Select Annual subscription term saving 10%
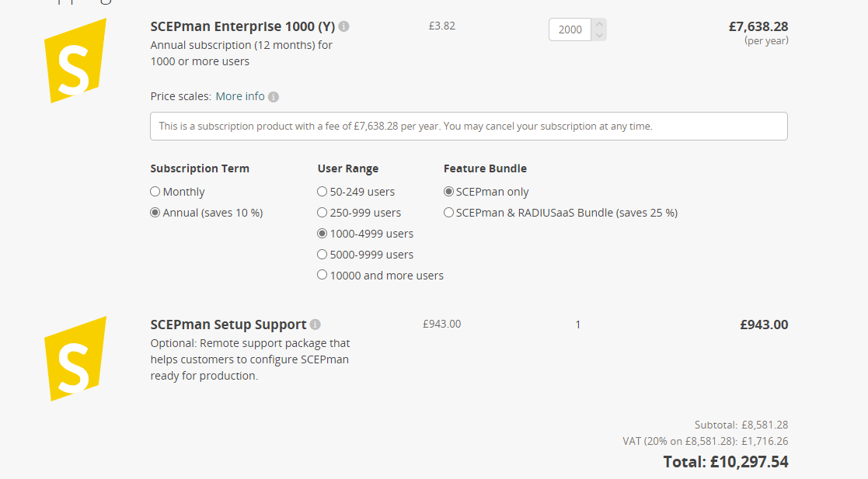Image resolution: width=868 pixels, height=479 pixels. tap(155, 212)
